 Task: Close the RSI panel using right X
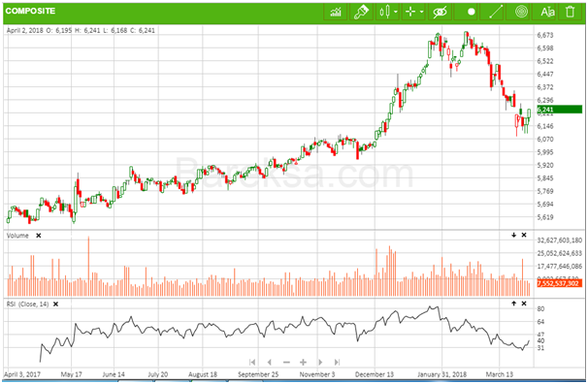(x=524, y=304)
